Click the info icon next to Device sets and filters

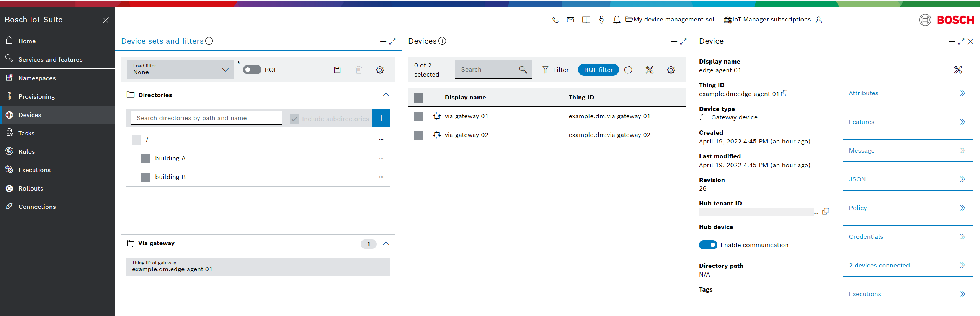[209, 41]
